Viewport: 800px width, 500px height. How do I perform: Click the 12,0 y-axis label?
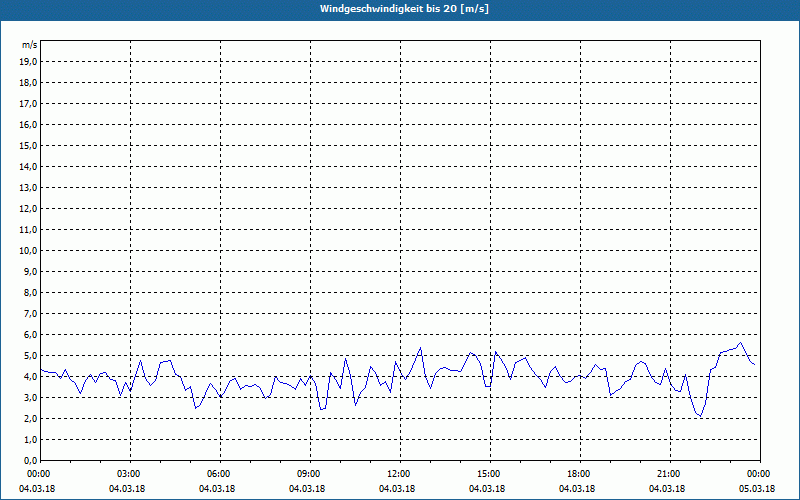29,209
